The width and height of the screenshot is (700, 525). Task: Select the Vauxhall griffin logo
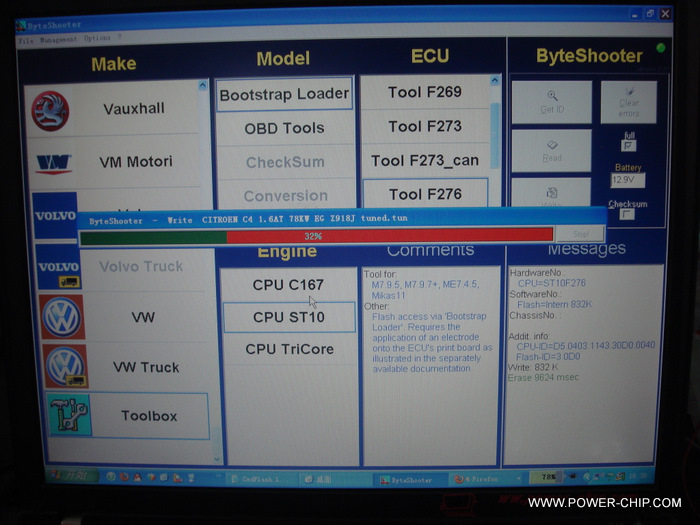click(x=50, y=111)
